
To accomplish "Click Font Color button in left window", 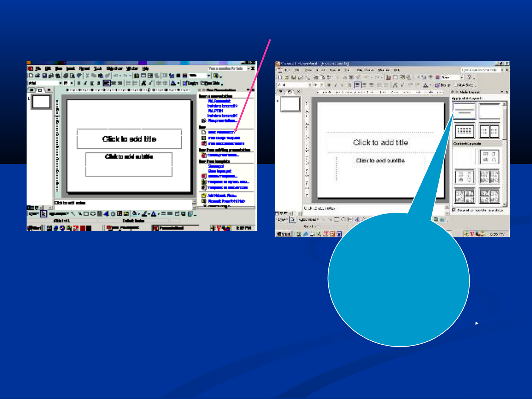I will coord(154,214).
